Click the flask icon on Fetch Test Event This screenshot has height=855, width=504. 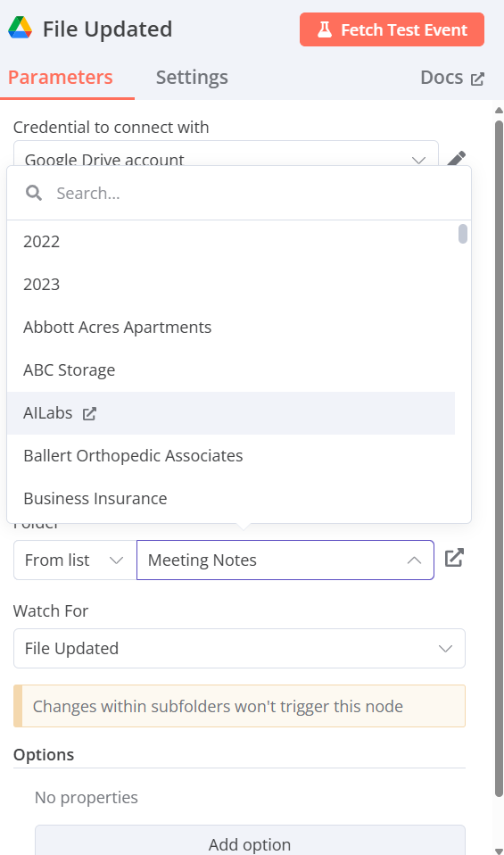[325, 29]
